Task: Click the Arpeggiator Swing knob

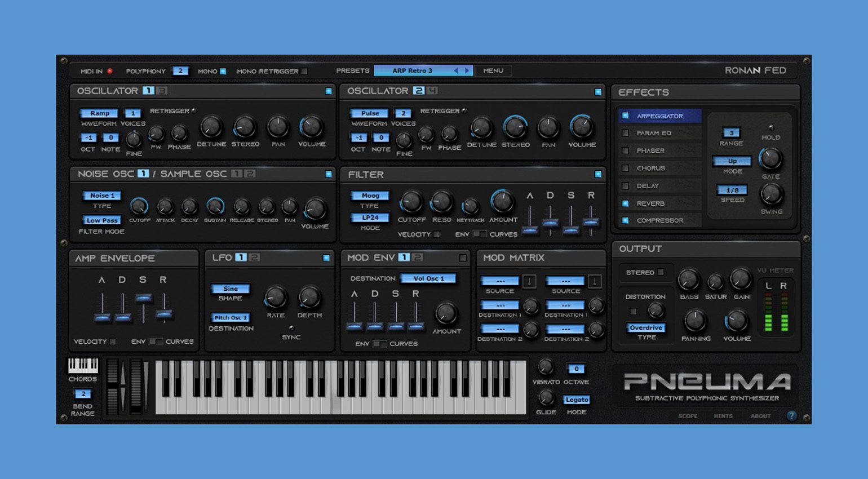Action: click(771, 194)
